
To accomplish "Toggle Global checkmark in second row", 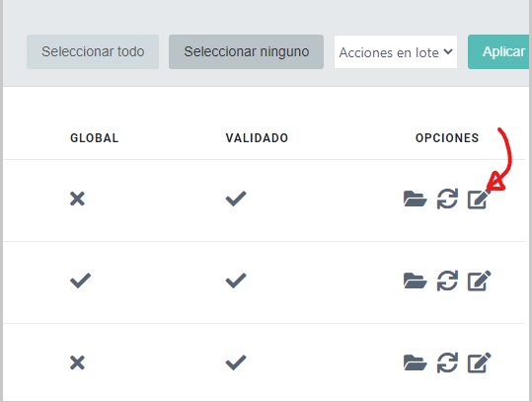I will click(x=80, y=281).
